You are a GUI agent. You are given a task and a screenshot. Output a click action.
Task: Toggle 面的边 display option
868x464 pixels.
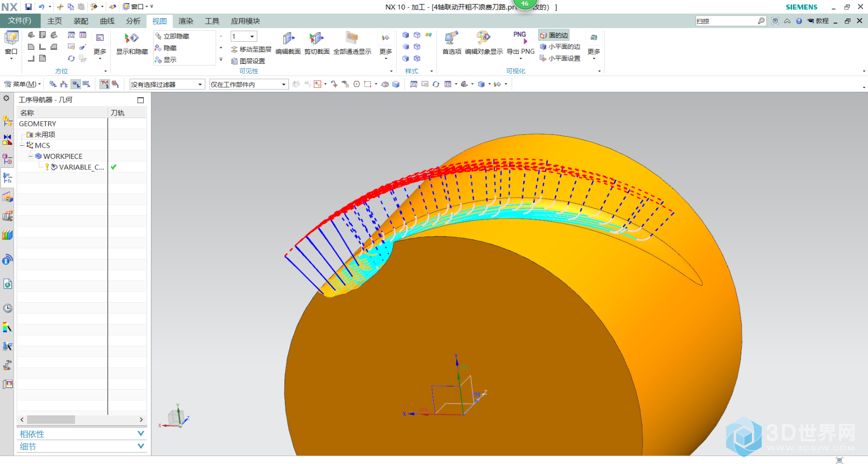[554, 35]
